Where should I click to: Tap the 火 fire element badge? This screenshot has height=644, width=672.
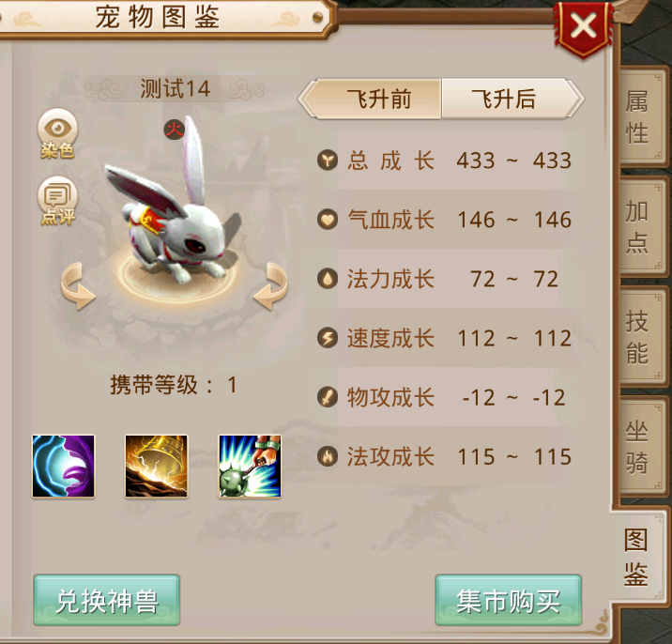click(175, 129)
